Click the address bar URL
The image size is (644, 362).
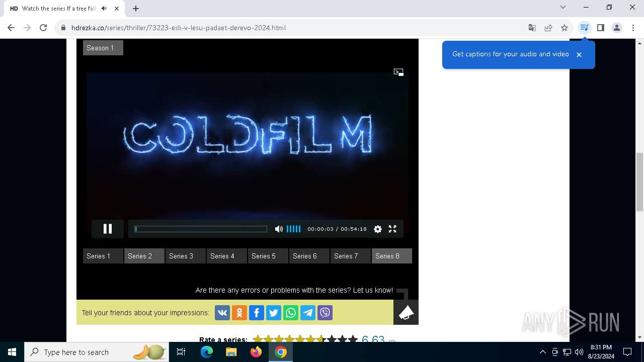point(179,28)
